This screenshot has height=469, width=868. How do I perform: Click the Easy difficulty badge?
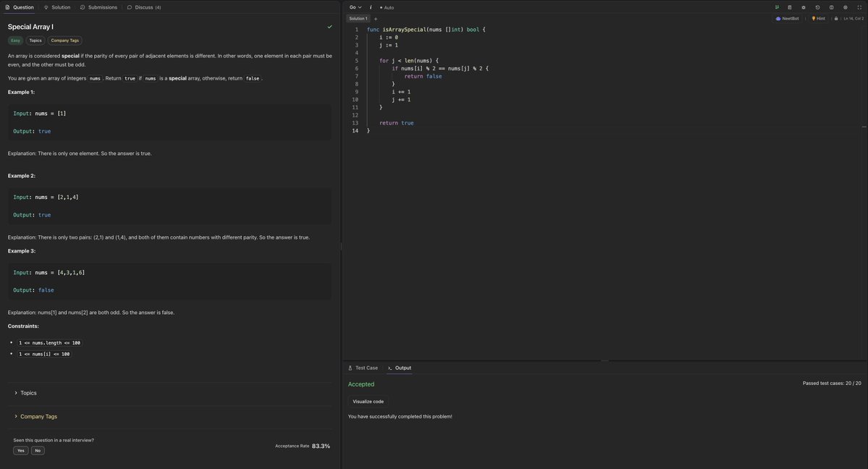click(15, 41)
